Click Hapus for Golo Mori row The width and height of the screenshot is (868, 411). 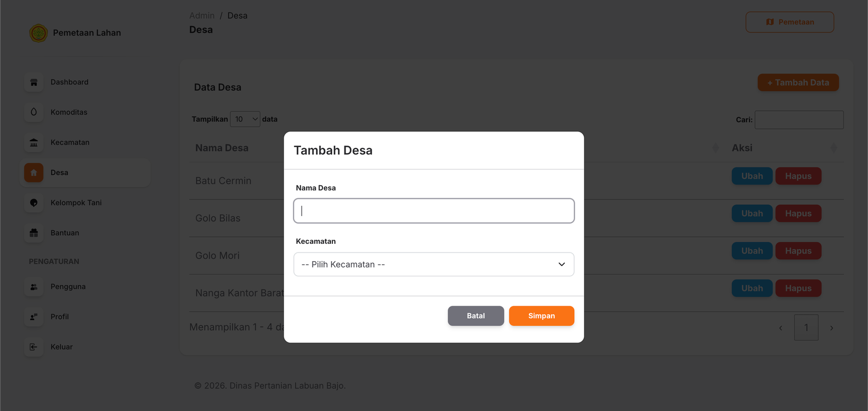798,251
